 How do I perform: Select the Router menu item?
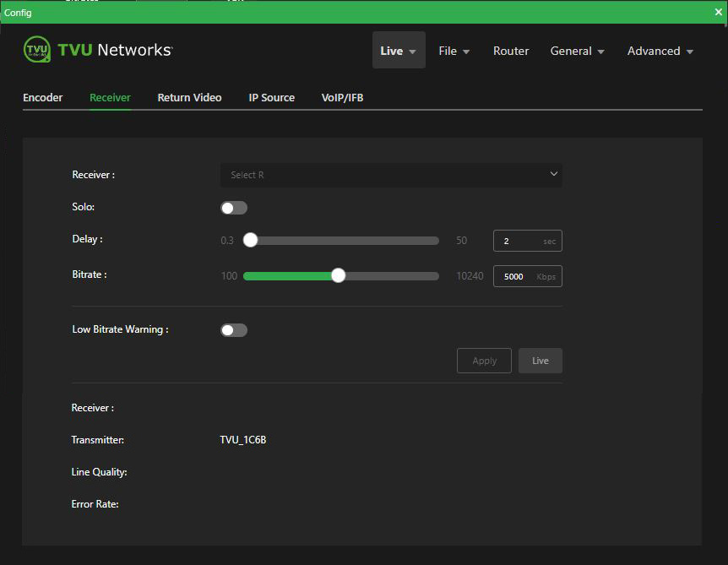510,51
